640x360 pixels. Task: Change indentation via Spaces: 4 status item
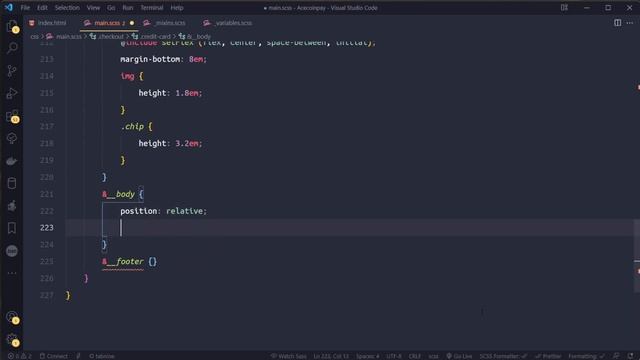[x=367, y=356]
